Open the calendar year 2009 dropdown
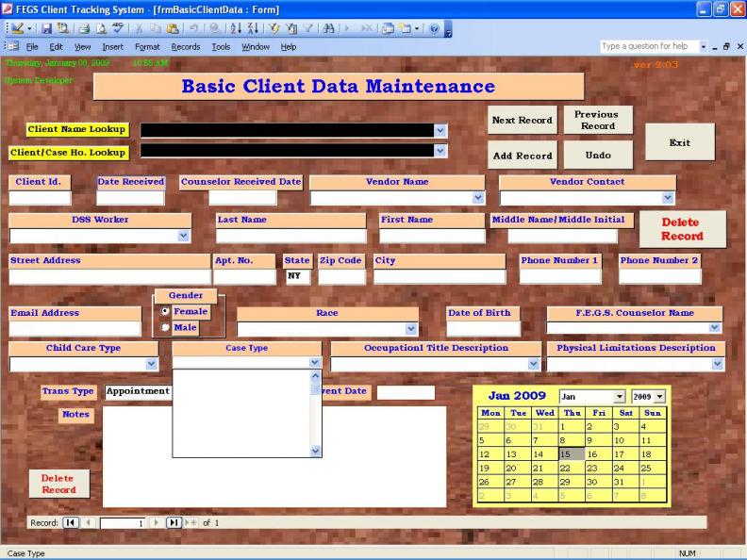This screenshot has height=560, width=747. (660, 396)
